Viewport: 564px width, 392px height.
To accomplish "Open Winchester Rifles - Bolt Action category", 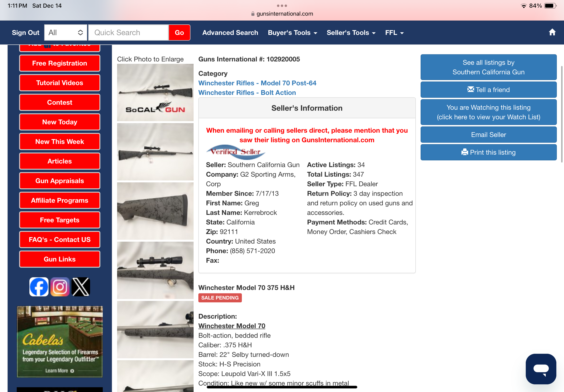I will (x=247, y=93).
